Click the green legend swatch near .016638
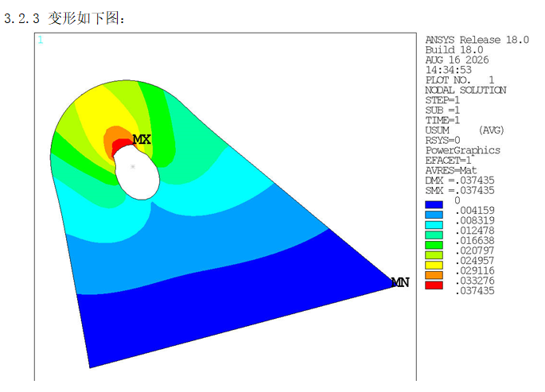Screen dimensions: 545x392 click(434, 245)
